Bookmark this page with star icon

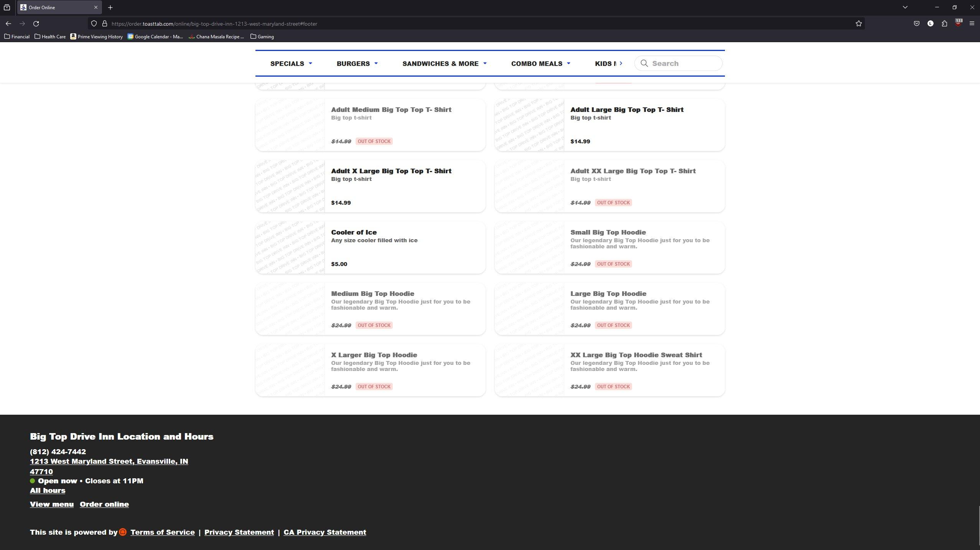[858, 24]
